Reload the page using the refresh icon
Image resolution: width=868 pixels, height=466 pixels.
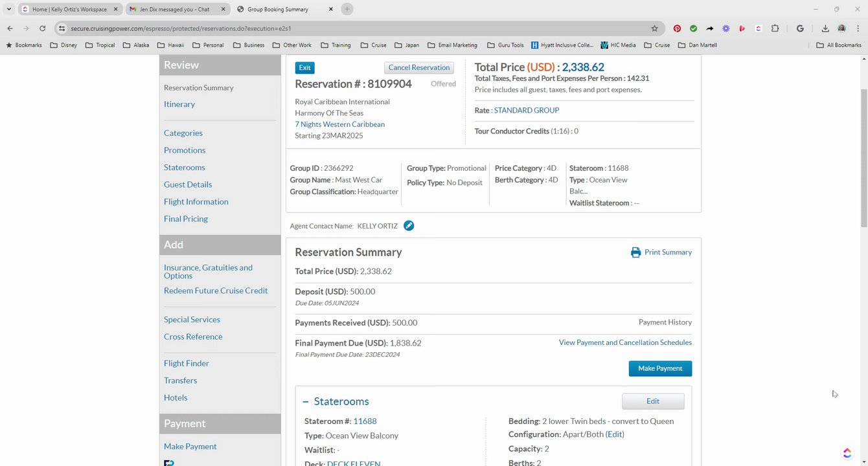[x=42, y=28]
